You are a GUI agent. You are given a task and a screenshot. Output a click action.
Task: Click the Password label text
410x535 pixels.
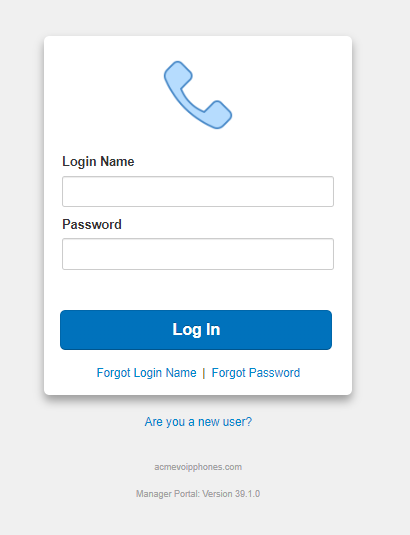click(92, 224)
